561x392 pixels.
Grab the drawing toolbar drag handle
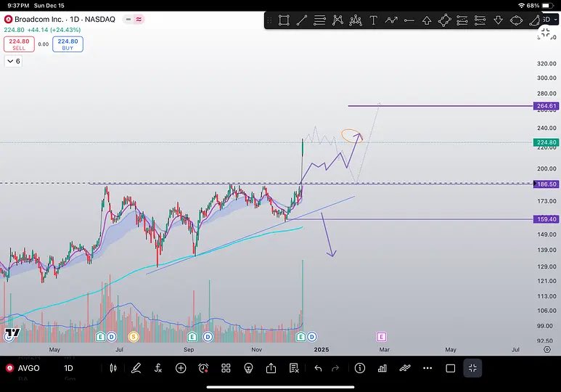point(270,20)
